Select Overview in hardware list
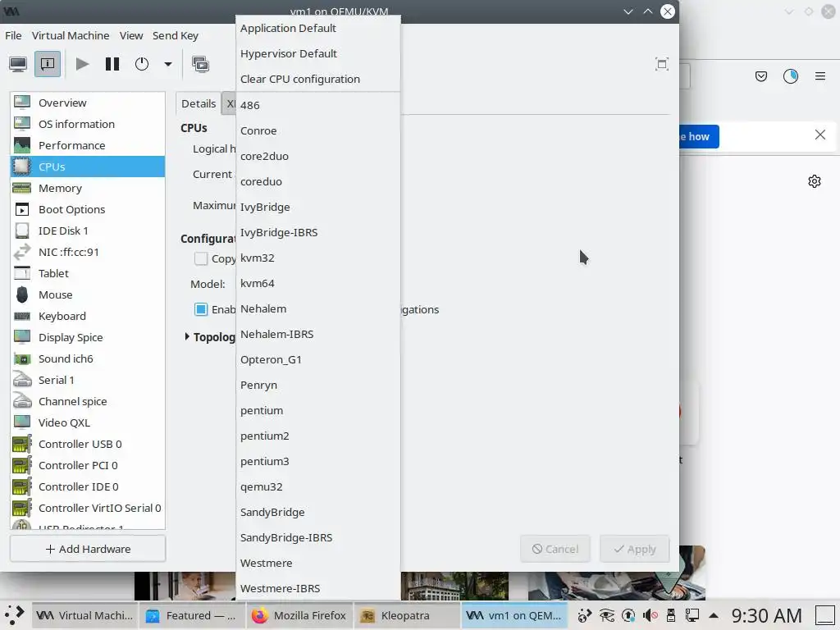The height and width of the screenshot is (630, 840). [88, 103]
